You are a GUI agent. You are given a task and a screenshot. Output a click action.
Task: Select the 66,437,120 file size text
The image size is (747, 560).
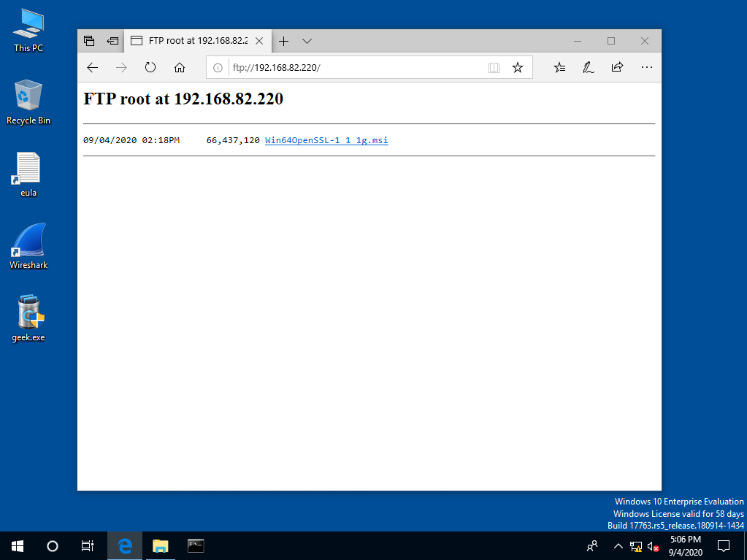click(x=233, y=140)
